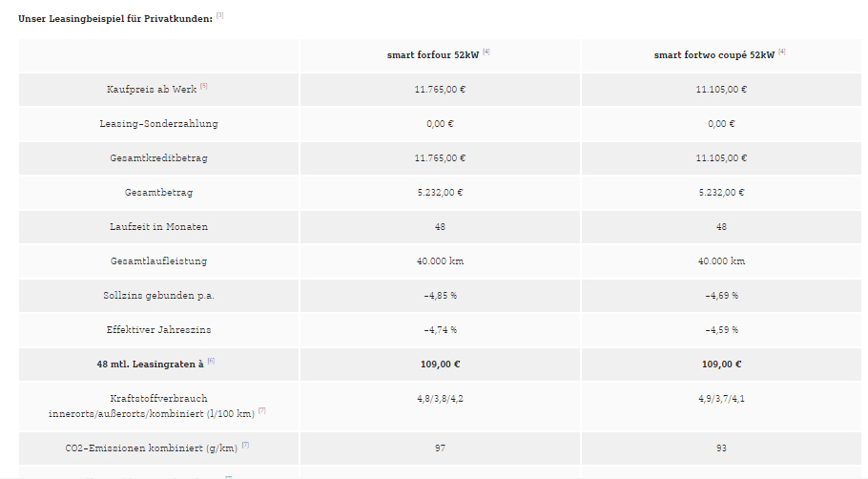Click the Leasing-Sonderzahlung row label
Image resolution: width=868 pixels, height=479 pixels.
(159, 124)
